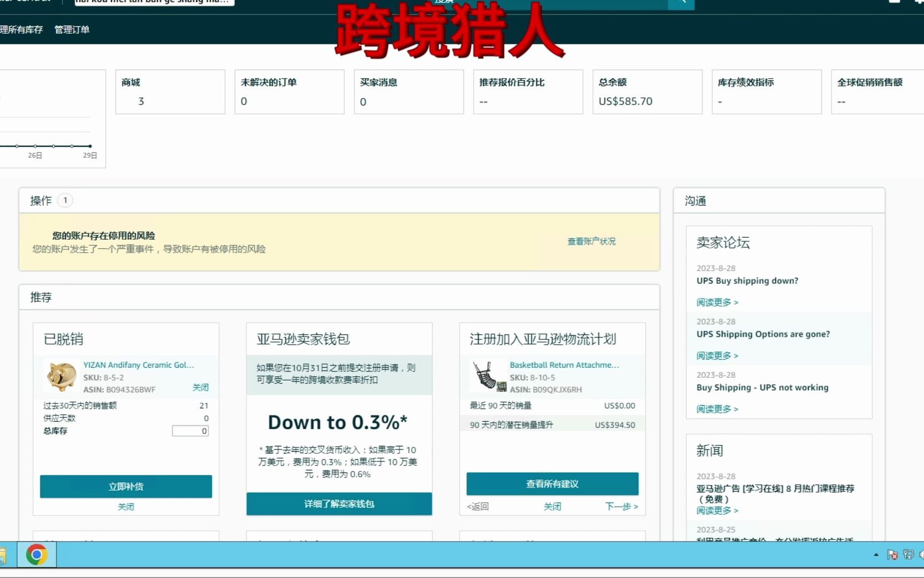924x578 pixels.
Task: Open 买家消息 summary card
Action: (x=409, y=92)
